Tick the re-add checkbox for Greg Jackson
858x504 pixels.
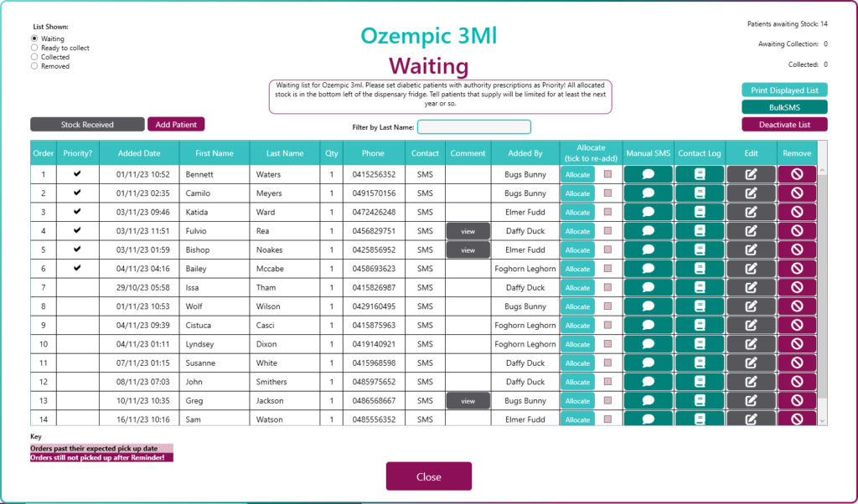tap(608, 401)
